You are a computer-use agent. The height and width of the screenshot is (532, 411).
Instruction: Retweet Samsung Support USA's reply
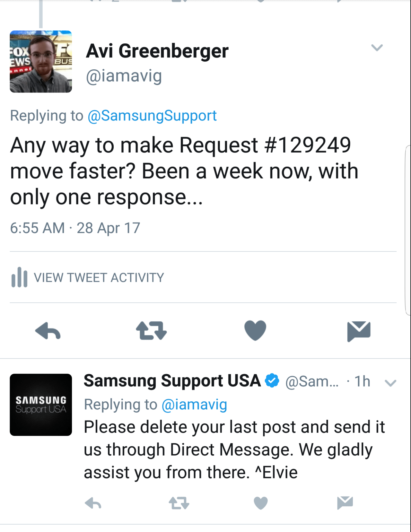coord(179,503)
